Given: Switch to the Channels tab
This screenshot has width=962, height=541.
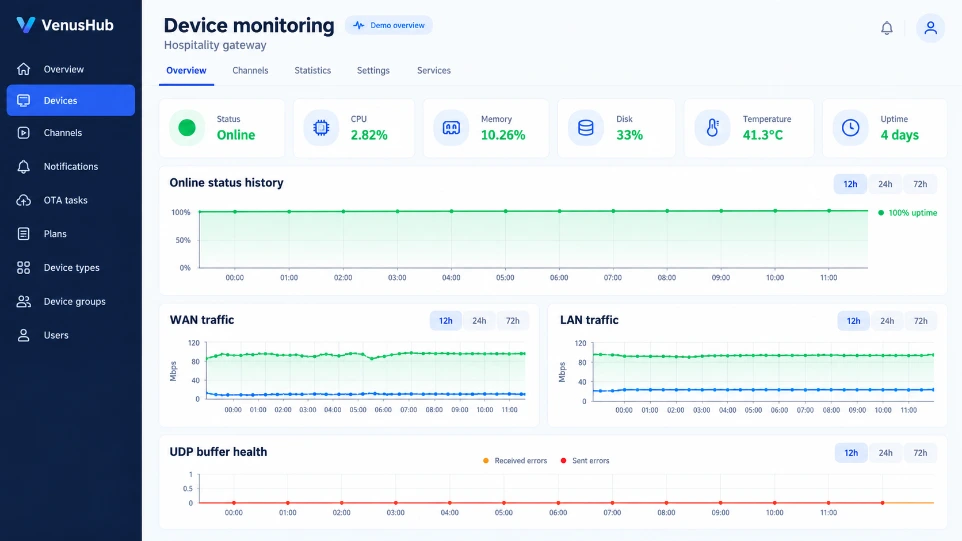Looking at the screenshot, I should pos(250,71).
